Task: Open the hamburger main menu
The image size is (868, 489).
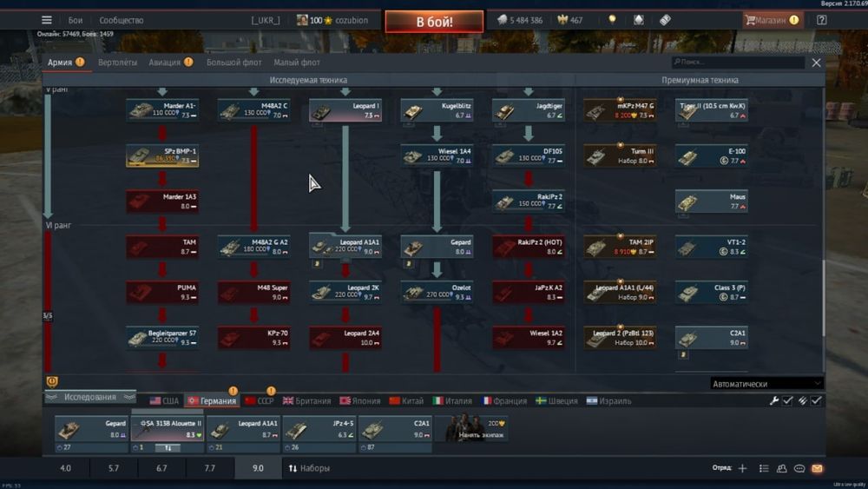Action: pos(47,20)
